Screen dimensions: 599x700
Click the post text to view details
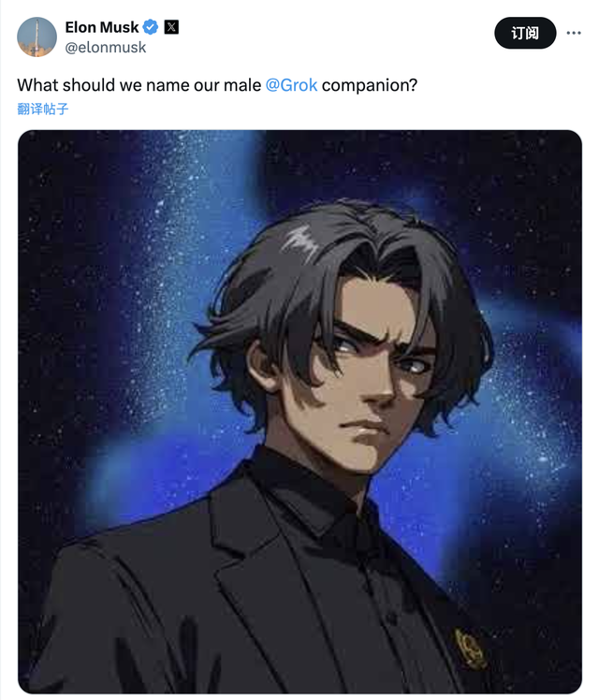217,85
